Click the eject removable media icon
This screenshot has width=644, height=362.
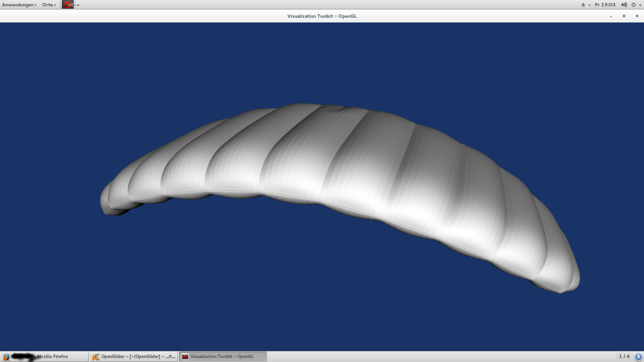click(583, 5)
